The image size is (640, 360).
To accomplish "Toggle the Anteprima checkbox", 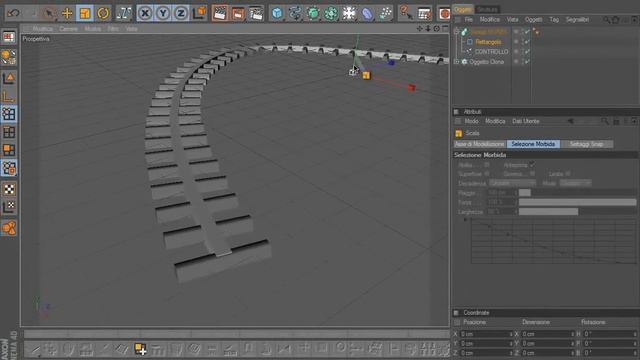I will [x=532, y=165].
